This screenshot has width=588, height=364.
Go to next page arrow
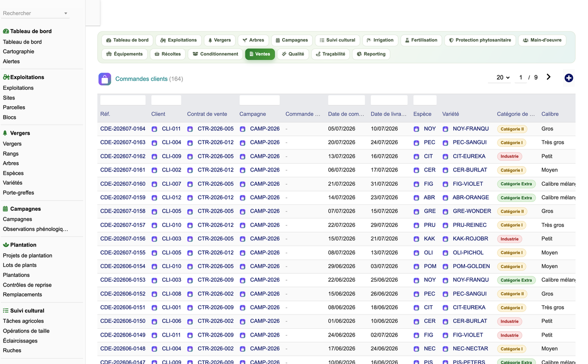coord(548,77)
